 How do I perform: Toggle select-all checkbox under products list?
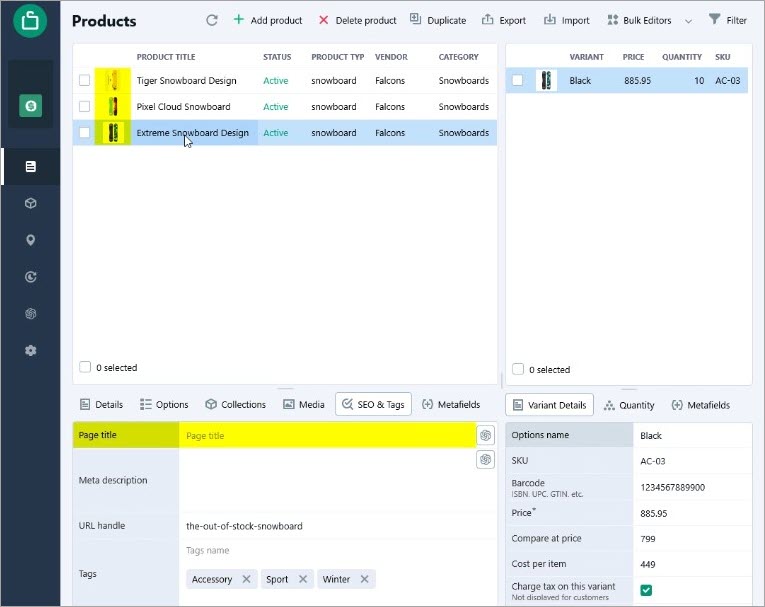85,367
